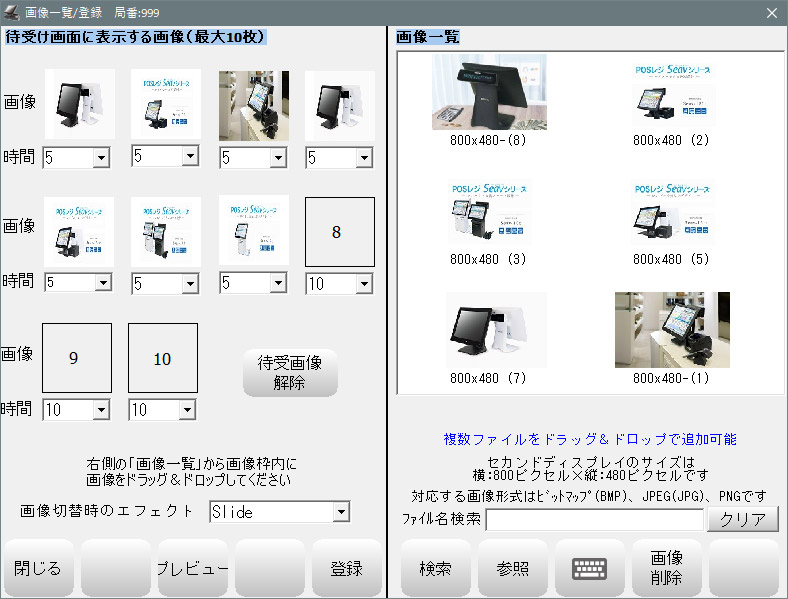The image size is (788, 599).
Task: Open time dropdown for slot 8
Action: click(364, 284)
